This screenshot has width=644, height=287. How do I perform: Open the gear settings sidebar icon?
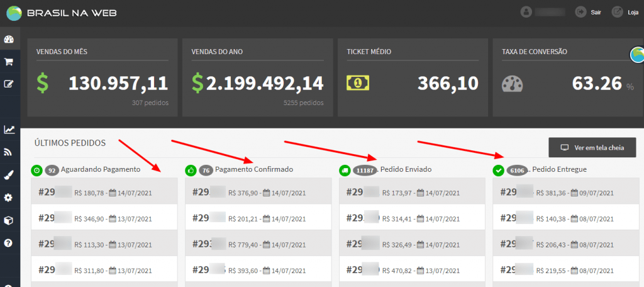click(x=9, y=198)
